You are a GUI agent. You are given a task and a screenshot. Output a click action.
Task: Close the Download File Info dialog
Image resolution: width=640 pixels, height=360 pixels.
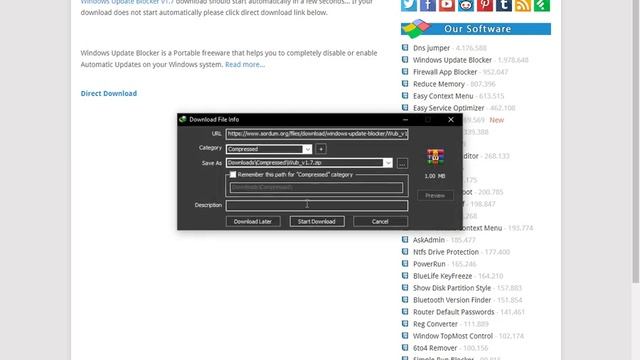tap(451, 120)
